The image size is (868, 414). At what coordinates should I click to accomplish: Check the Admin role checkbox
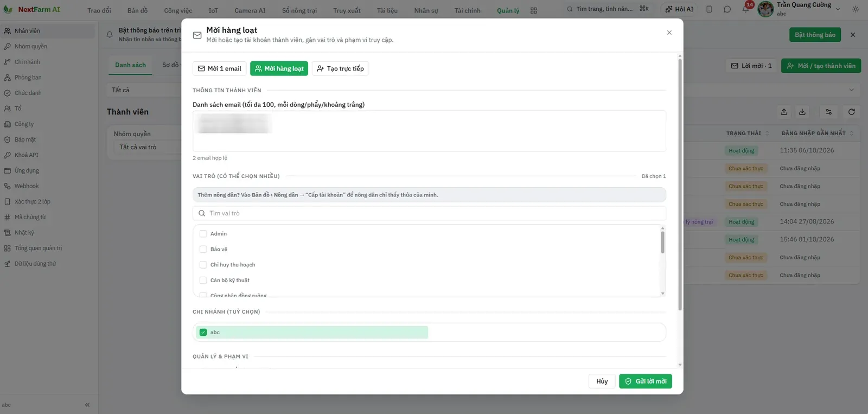point(203,234)
